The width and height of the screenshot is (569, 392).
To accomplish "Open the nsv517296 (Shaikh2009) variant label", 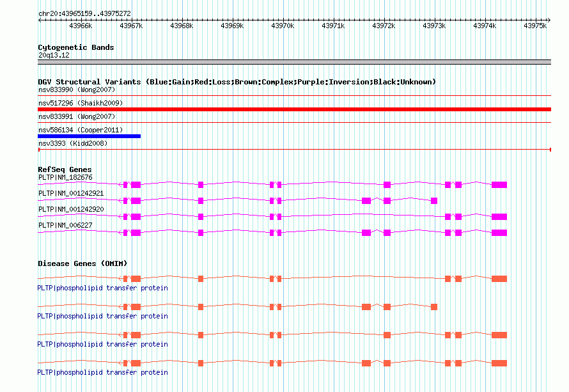I will [x=81, y=103].
